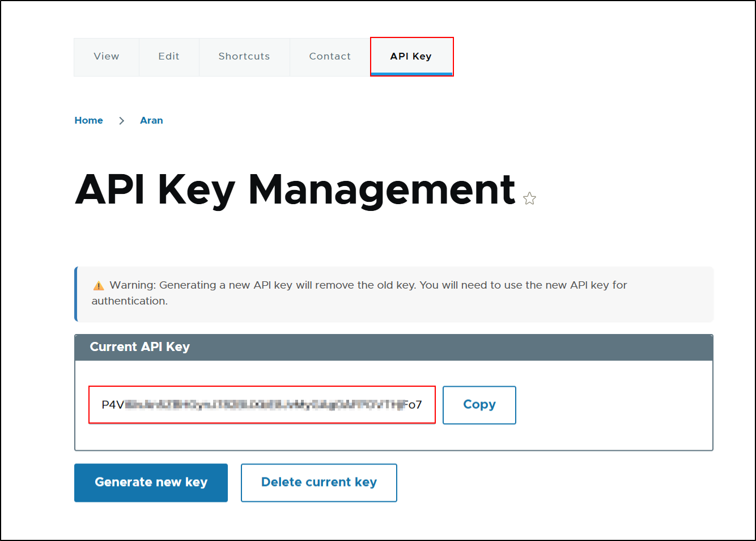
Task: Click the blue underline of the active tab
Action: click(x=411, y=74)
